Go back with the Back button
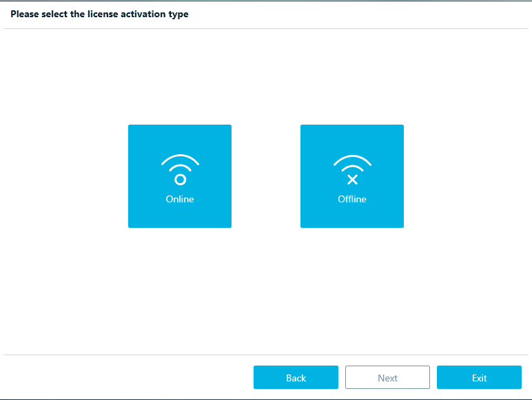The height and width of the screenshot is (400, 532). coord(296,377)
